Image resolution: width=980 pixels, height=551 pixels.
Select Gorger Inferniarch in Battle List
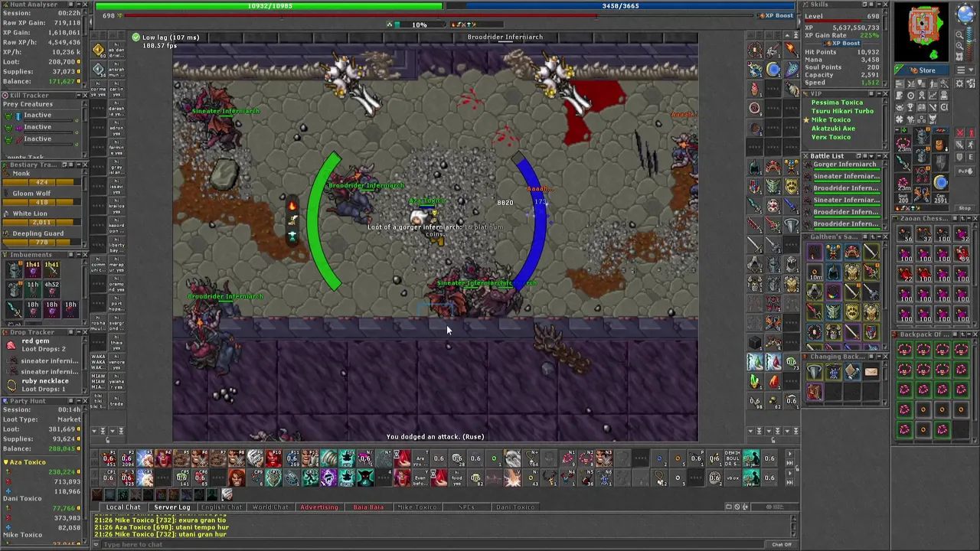tap(845, 165)
